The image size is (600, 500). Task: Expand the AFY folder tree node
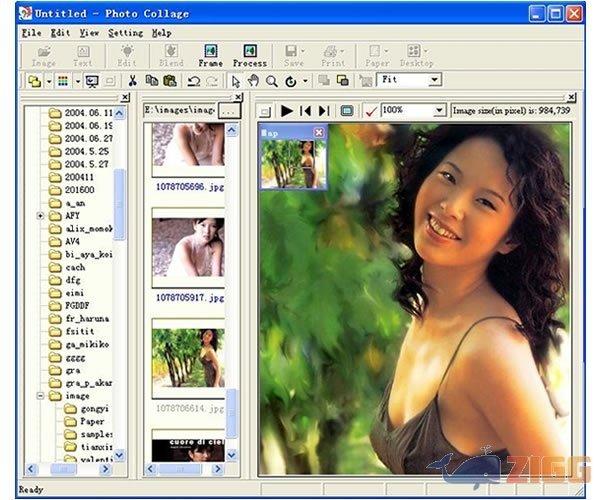(40, 216)
